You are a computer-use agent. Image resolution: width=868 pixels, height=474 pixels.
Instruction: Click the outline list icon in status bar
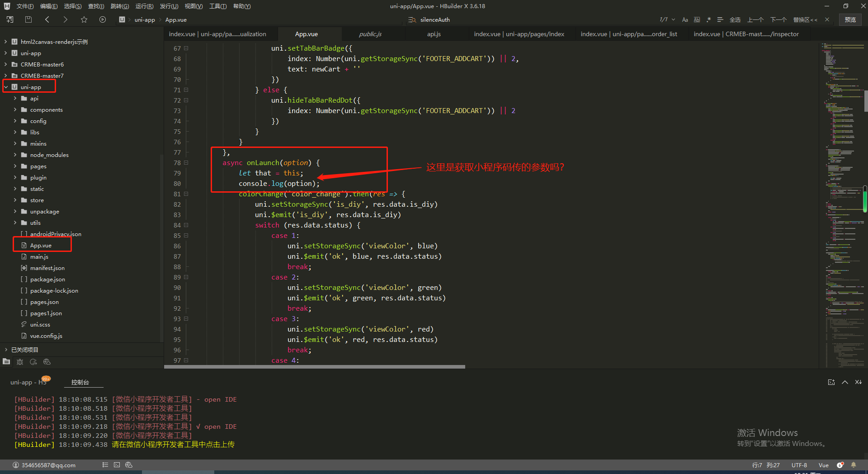point(105,465)
